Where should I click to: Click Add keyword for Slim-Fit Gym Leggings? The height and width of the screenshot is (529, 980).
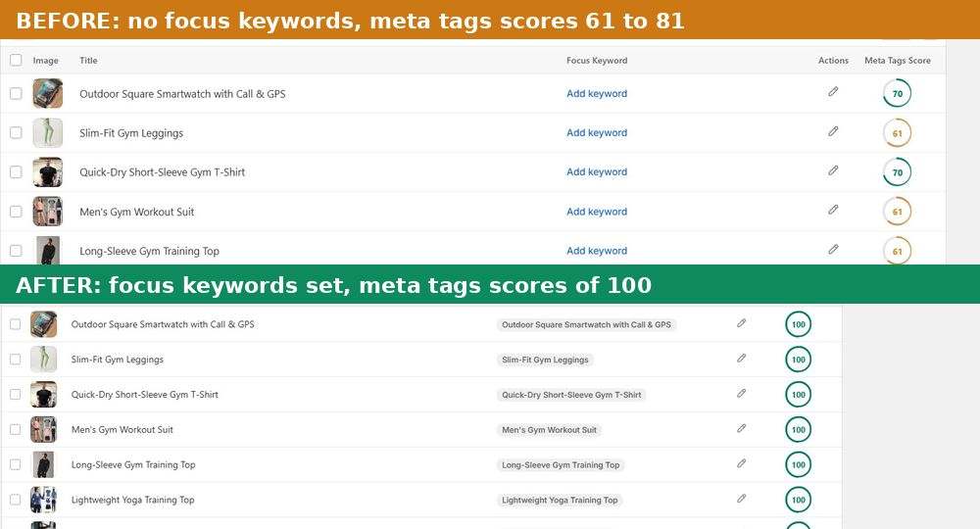pos(597,133)
